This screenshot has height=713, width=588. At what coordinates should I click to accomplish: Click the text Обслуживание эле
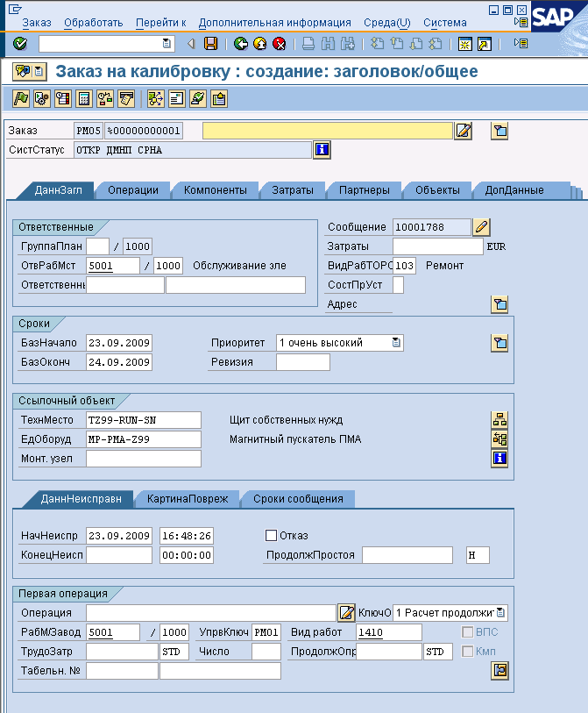pos(239,266)
